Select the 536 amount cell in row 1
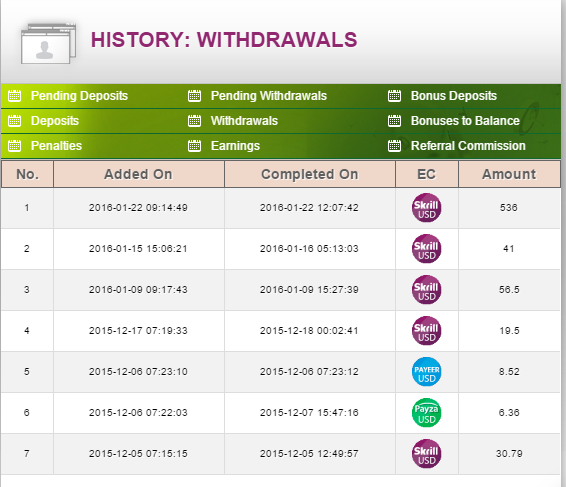The image size is (566, 487). click(x=509, y=208)
